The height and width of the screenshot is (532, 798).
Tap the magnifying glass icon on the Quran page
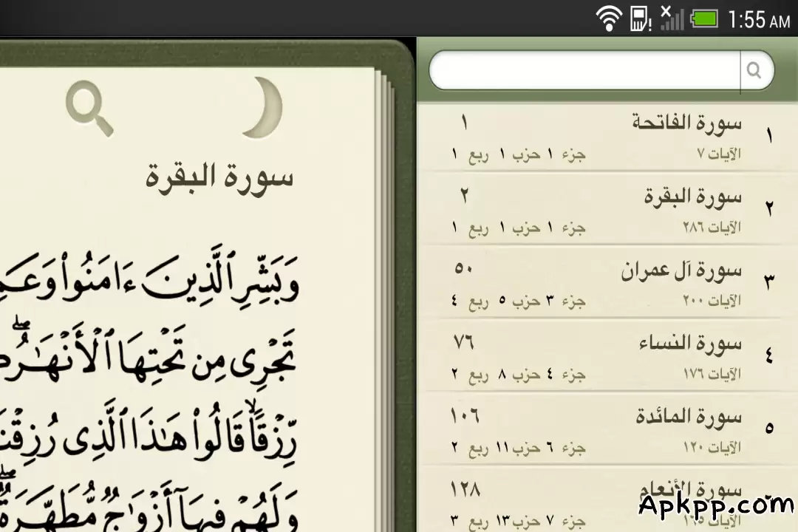89,107
